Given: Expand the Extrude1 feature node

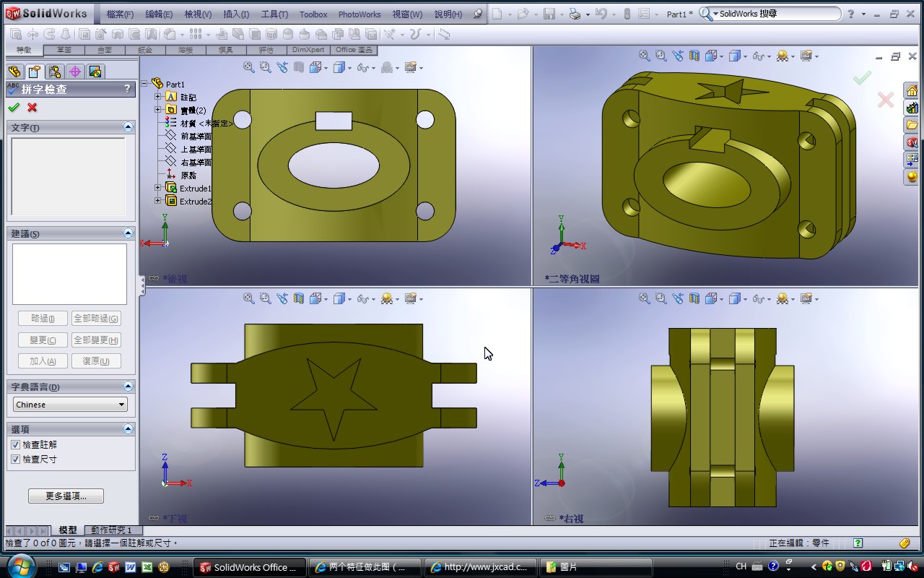Looking at the screenshot, I should [157, 188].
